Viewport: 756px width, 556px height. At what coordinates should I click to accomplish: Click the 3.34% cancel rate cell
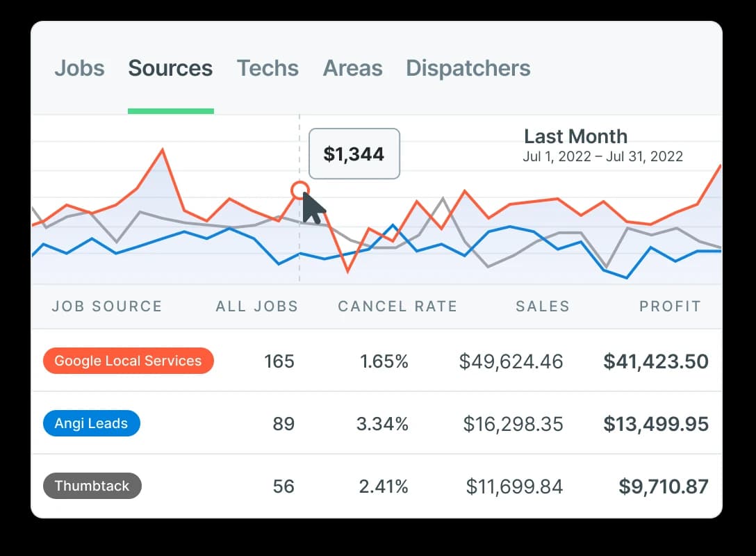pyautogui.click(x=382, y=424)
